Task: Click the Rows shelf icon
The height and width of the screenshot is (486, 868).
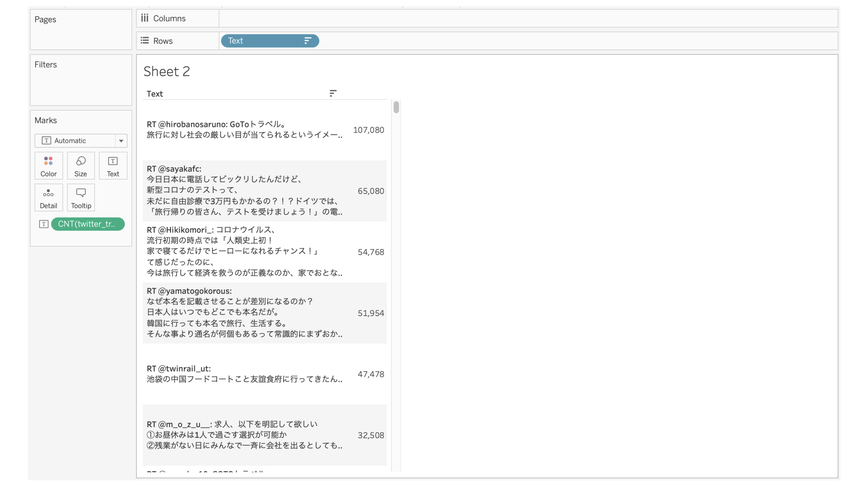Action: tap(145, 40)
